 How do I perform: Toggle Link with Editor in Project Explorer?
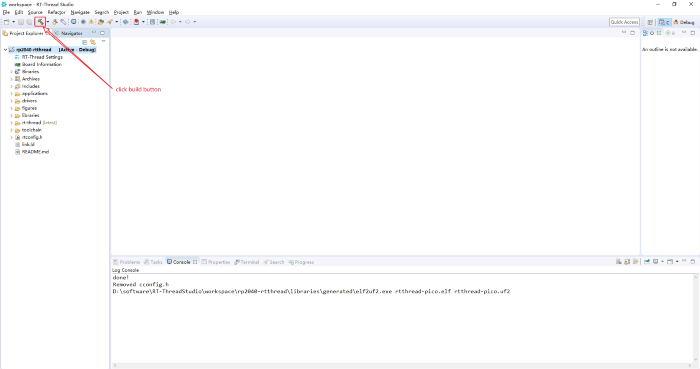click(93, 42)
